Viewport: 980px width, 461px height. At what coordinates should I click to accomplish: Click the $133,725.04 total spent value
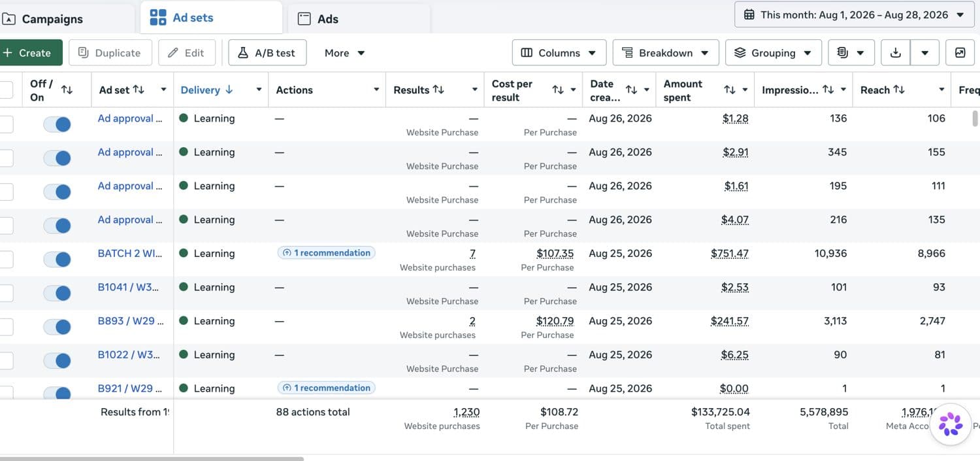pyautogui.click(x=721, y=412)
